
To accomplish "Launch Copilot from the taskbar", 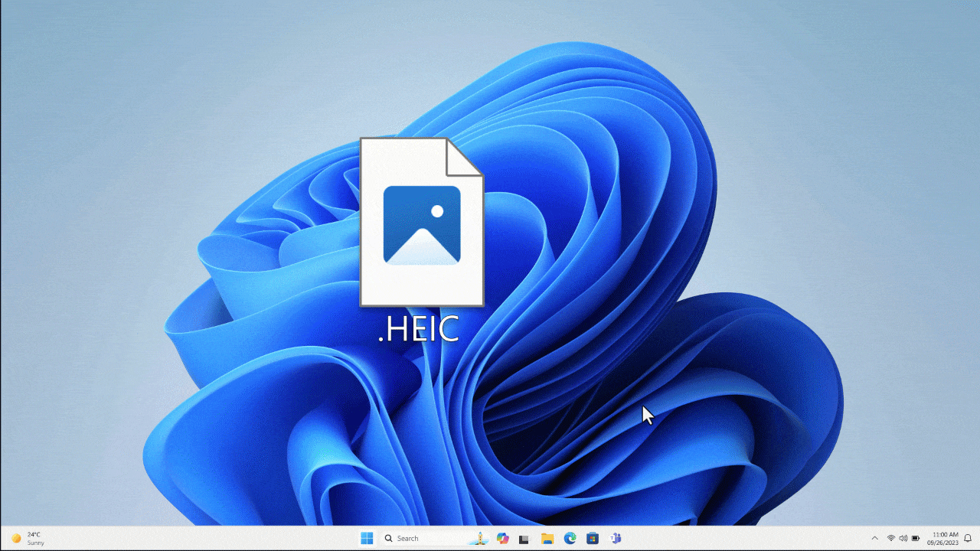I will tap(502, 538).
